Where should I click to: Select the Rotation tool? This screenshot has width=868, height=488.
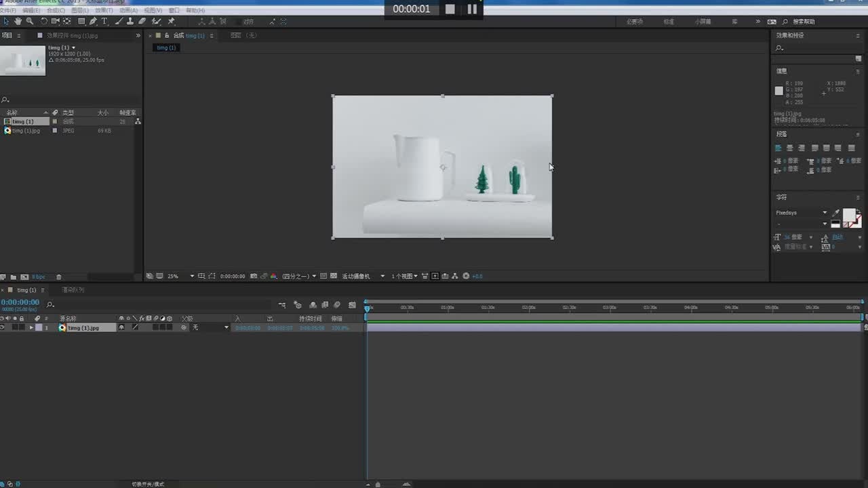[44, 22]
